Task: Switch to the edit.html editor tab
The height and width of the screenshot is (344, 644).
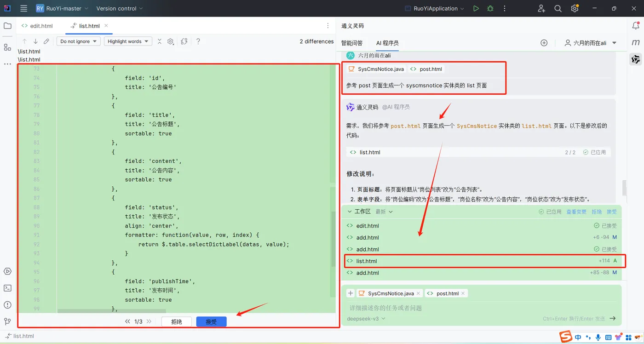Action: (38, 26)
